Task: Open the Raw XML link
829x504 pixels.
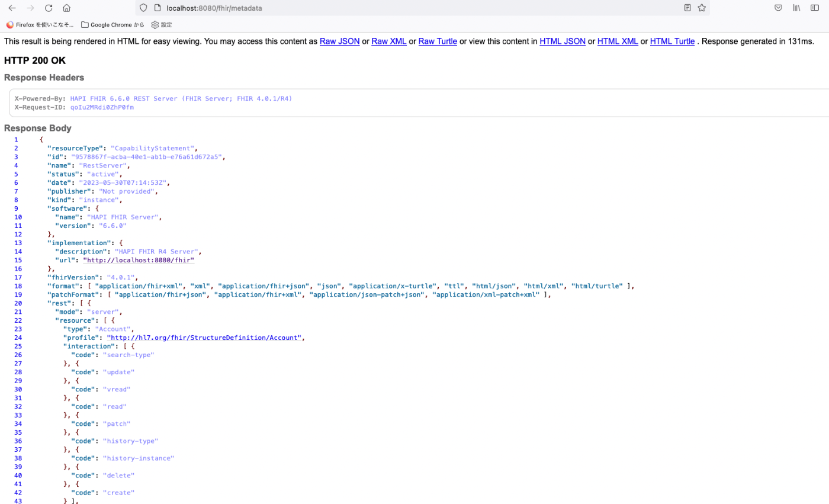Action: 388,41
